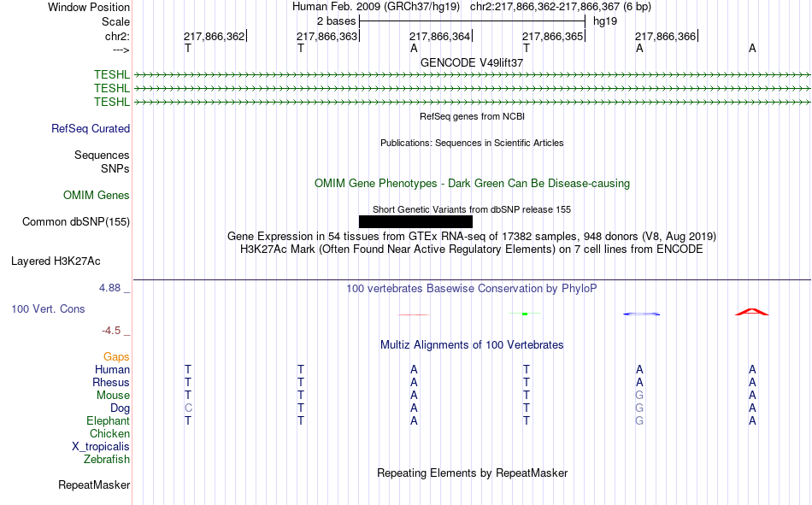Click the hg19 assembly label by scale

(x=605, y=21)
